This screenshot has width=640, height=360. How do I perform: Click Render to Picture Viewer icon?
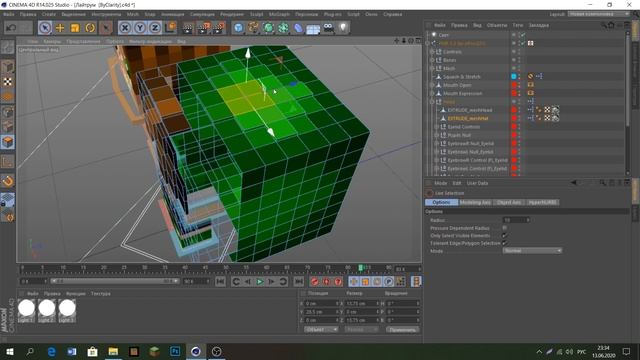(x=203, y=28)
